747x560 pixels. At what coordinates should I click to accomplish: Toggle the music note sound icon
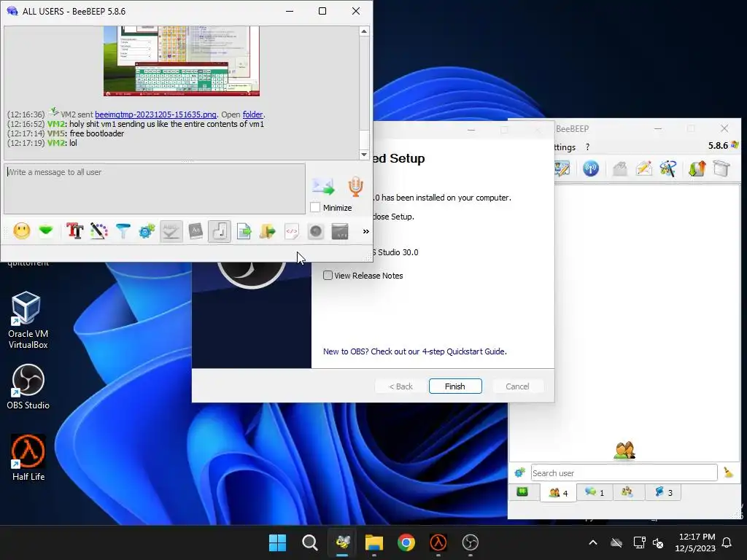[x=220, y=231]
